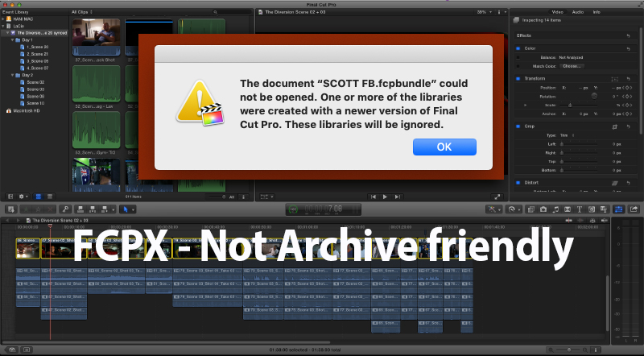Screen dimensions: 644x356
Task: Switch to the Info inspector tab
Action: click(x=597, y=12)
